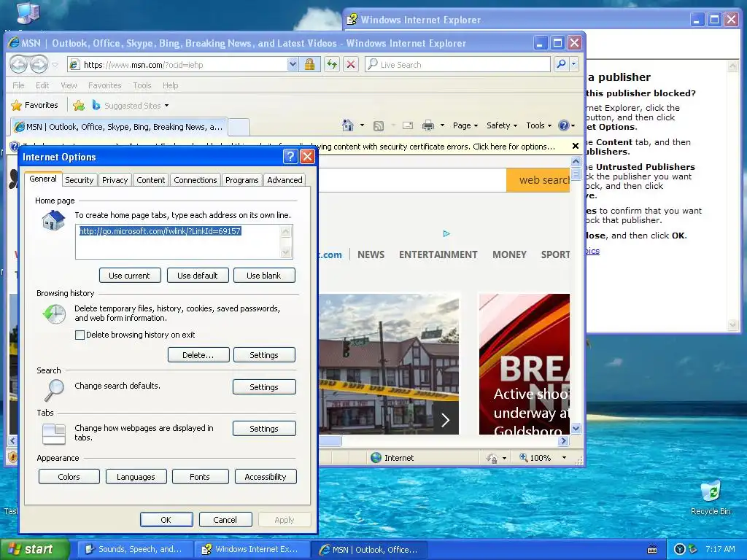Click the next arrow on news slideshow
Screen dimensions: 747x560
click(x=446, y=420)
